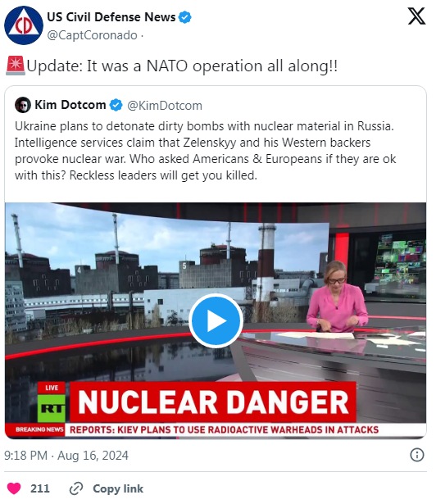Open the @KimDotcom handle
436x504 pixels.
tap(165, 106)
